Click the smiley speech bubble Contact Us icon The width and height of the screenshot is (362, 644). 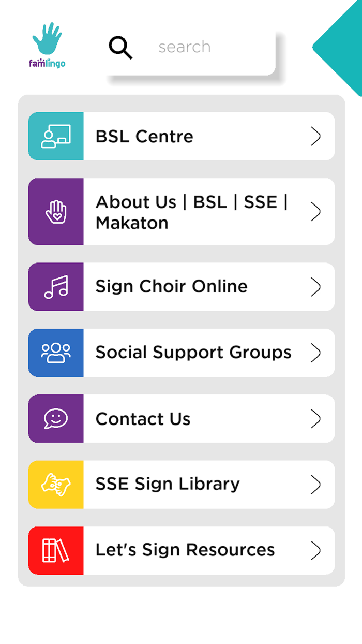coord(55,418)
